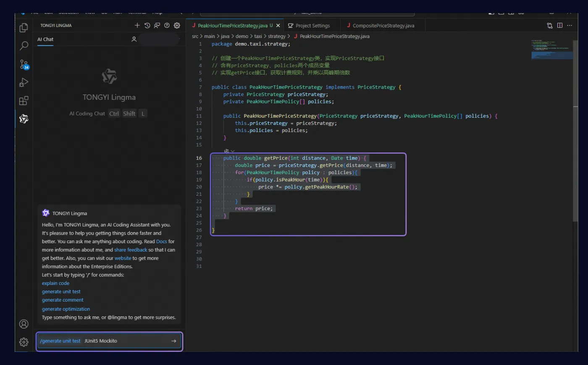The image size is (588, 365).
Task: Click the 'share feedback' link
Action: pos(131,250)
